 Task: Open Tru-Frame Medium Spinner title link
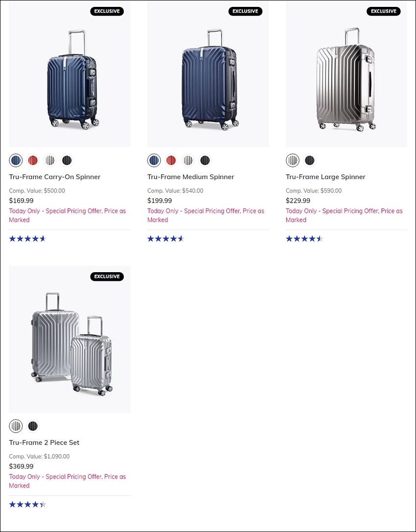pyautogui.click(x=191, y=177)
